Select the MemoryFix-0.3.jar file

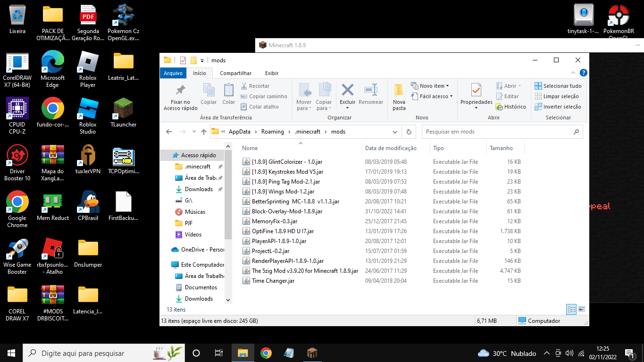(x=275, y=221)
